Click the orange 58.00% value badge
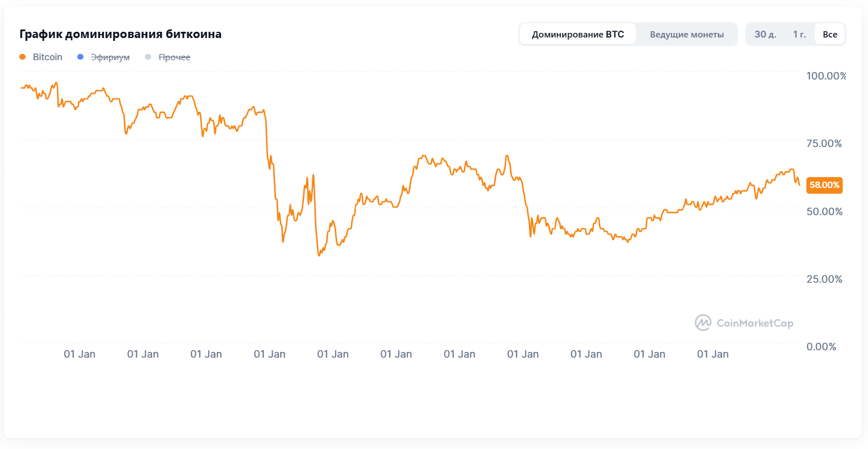 coord(824,185)
